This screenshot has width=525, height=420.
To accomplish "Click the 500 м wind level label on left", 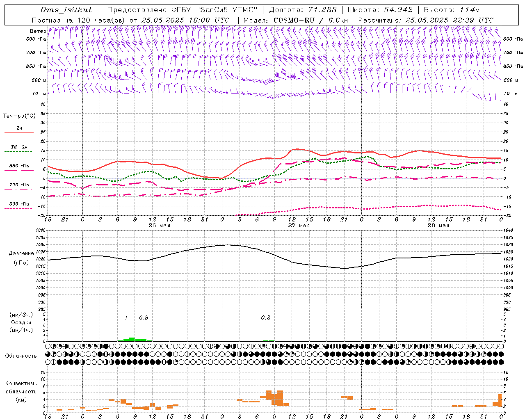I will tap(39, 80).
